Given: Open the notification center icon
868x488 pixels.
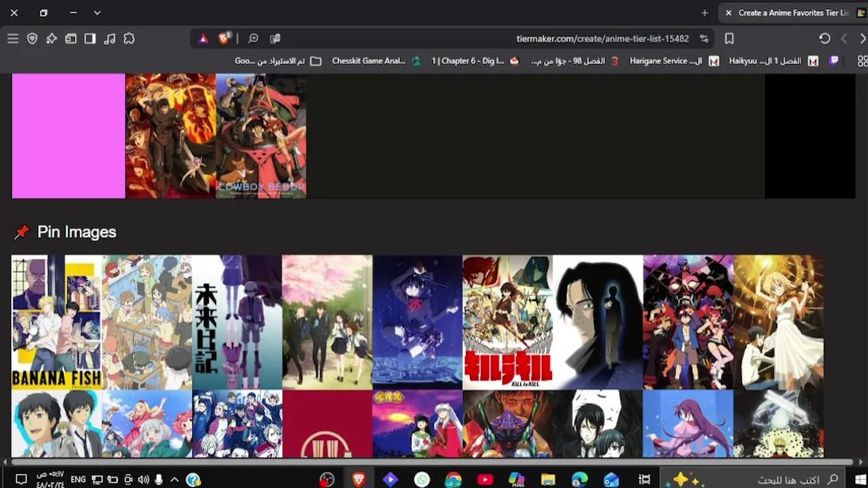Looking at the screenshot, I should [21, 480].
